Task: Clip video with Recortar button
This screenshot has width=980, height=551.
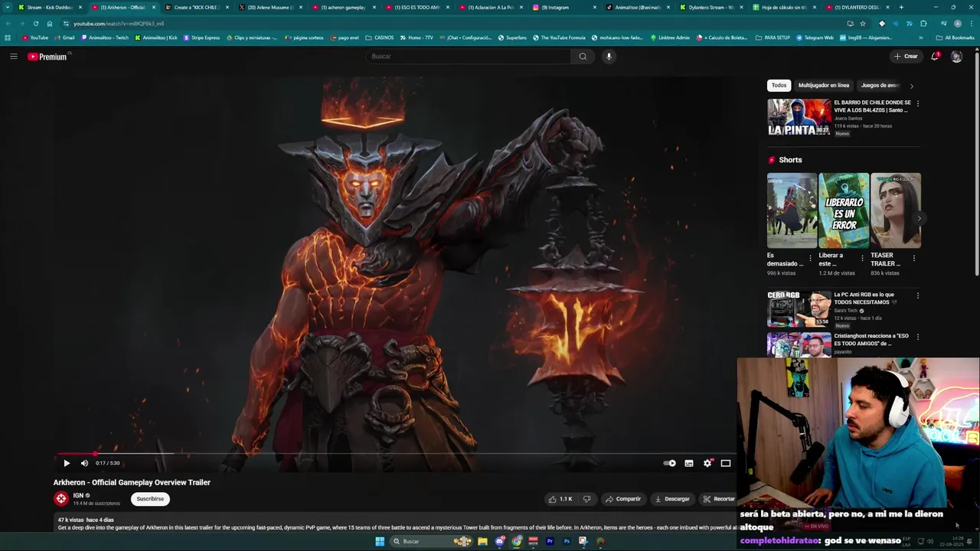Action: click(719, 499)
